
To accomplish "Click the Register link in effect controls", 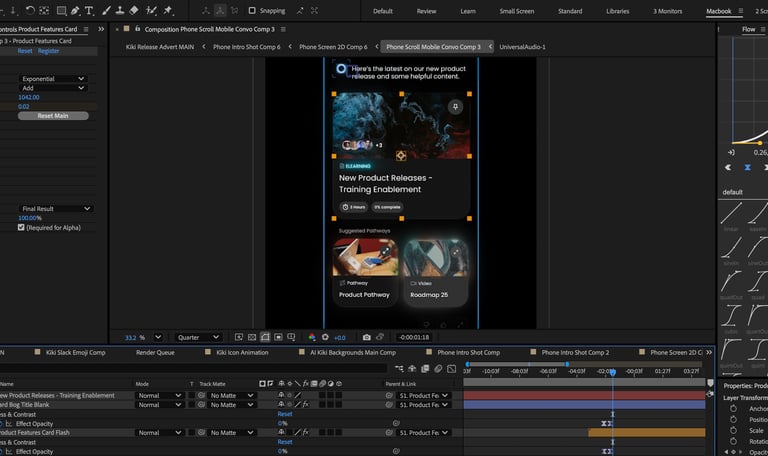I will [49, 50].
